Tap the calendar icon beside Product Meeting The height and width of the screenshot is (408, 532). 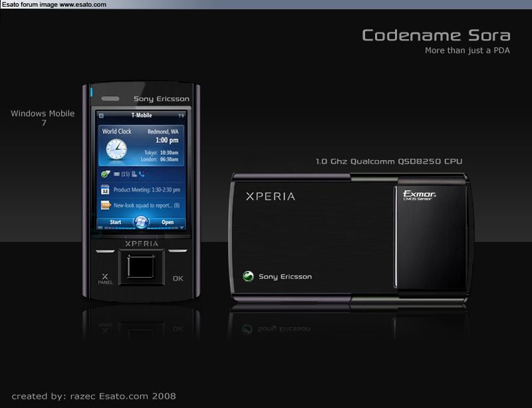104,190
